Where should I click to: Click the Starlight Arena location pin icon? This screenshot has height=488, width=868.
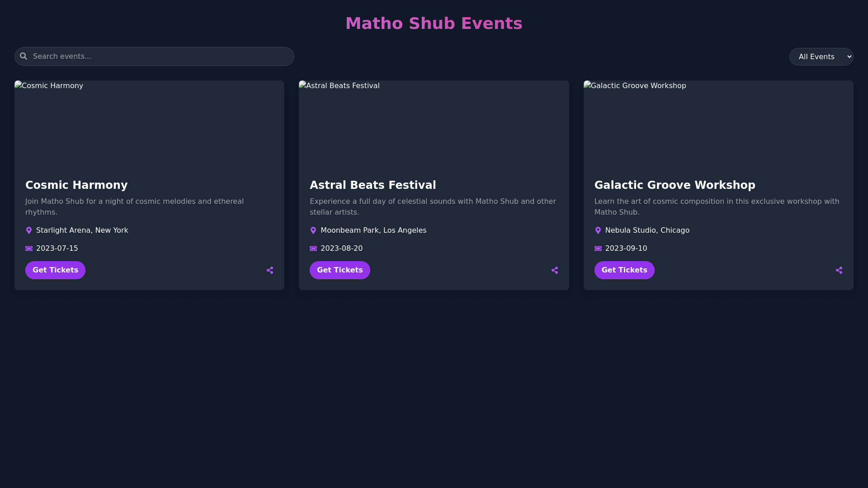tap(29, 230)
